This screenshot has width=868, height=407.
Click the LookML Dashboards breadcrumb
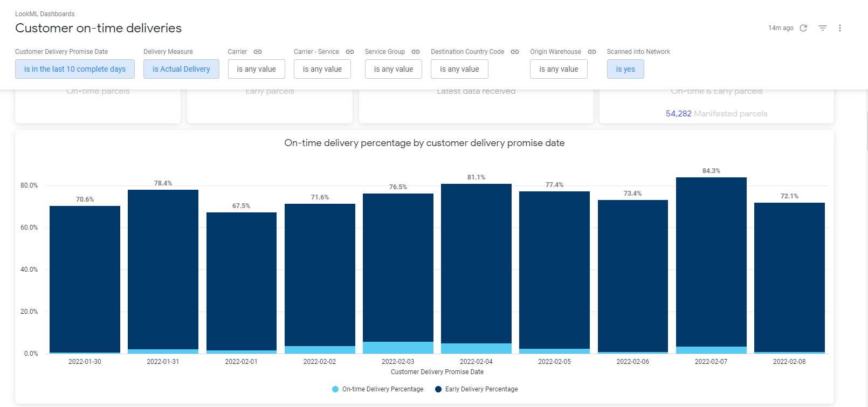(45, 14)
